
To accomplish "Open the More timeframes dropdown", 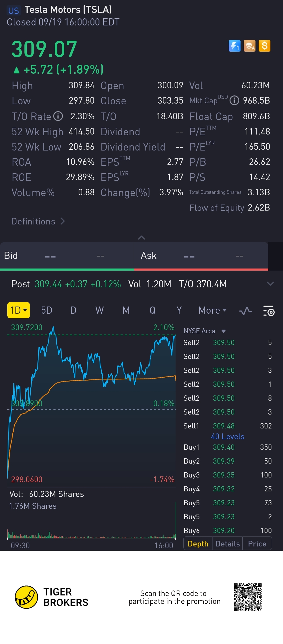I will click(213, 310).
